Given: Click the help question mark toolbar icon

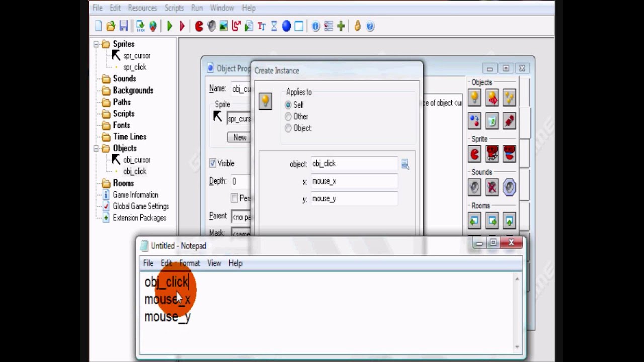Looking at the screenshot, I should coord(370,26).
